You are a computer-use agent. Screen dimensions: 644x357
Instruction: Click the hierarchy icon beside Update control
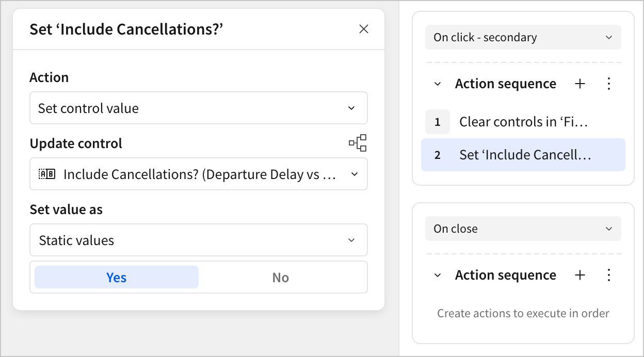[358, 143]
